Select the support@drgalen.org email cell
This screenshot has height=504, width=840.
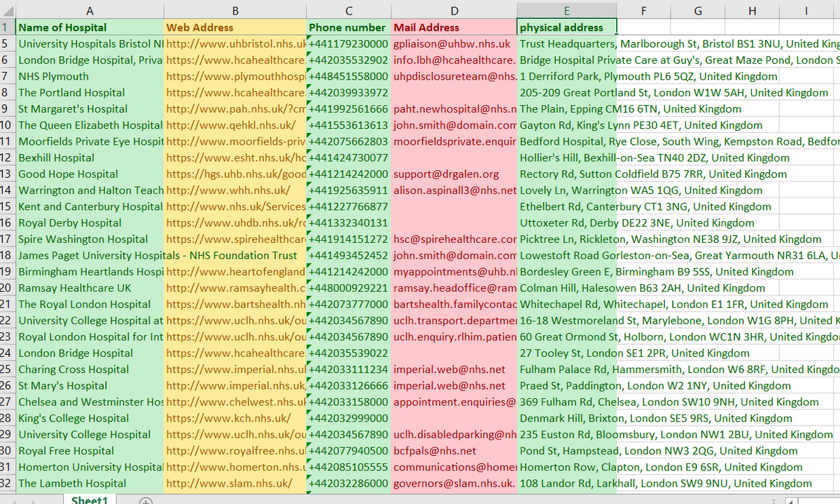point(454,174)
